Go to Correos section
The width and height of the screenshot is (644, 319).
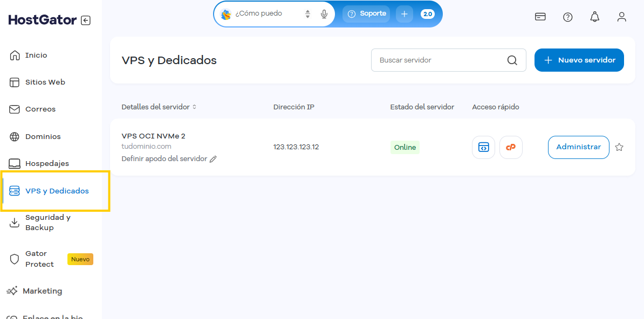point(40,109)
